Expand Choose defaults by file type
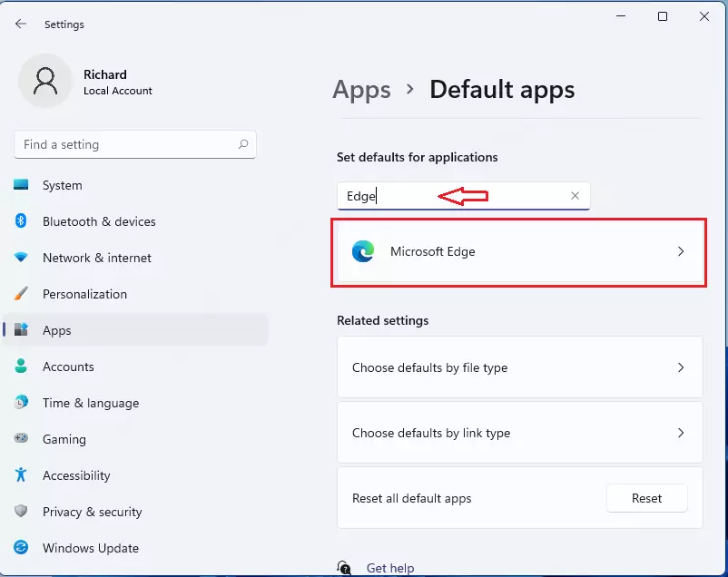728x577 pixels. pyautogui.click(x=519, y=367)
